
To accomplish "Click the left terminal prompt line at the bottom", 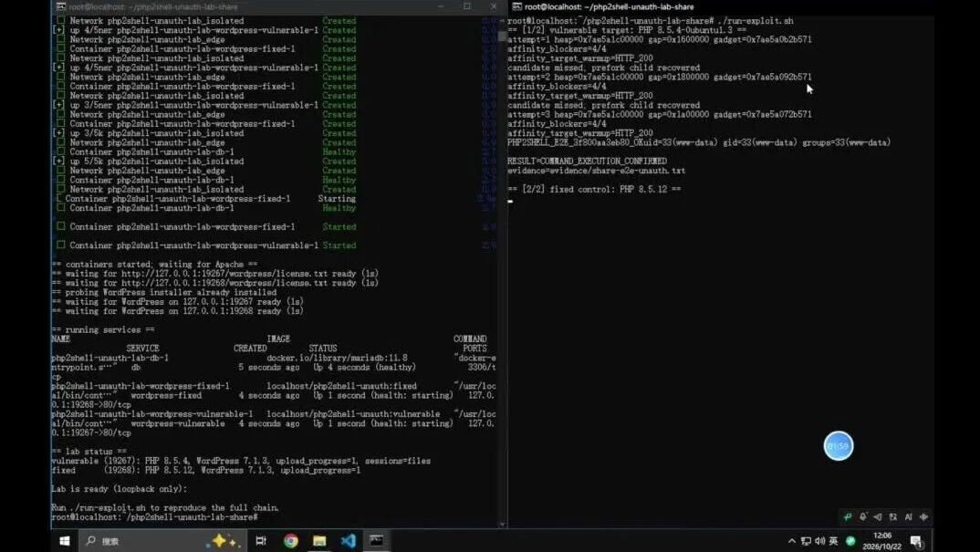I will 154,517.
